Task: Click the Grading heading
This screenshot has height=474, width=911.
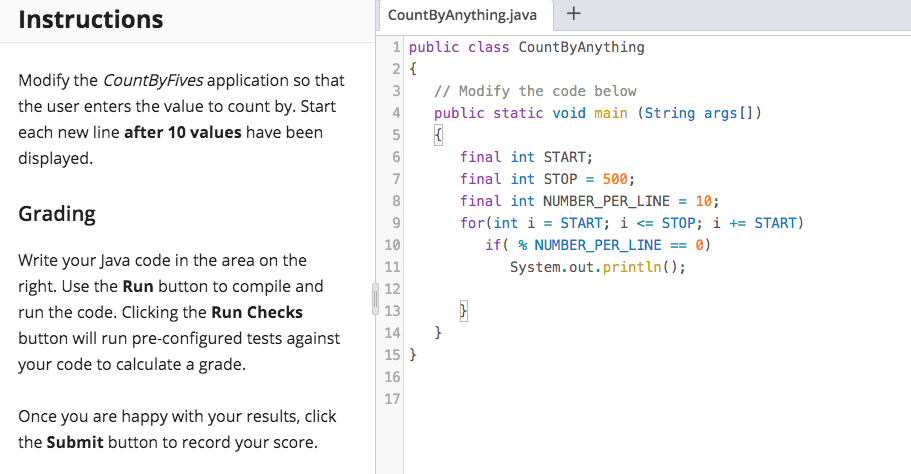Action: [x=57, y=214]
